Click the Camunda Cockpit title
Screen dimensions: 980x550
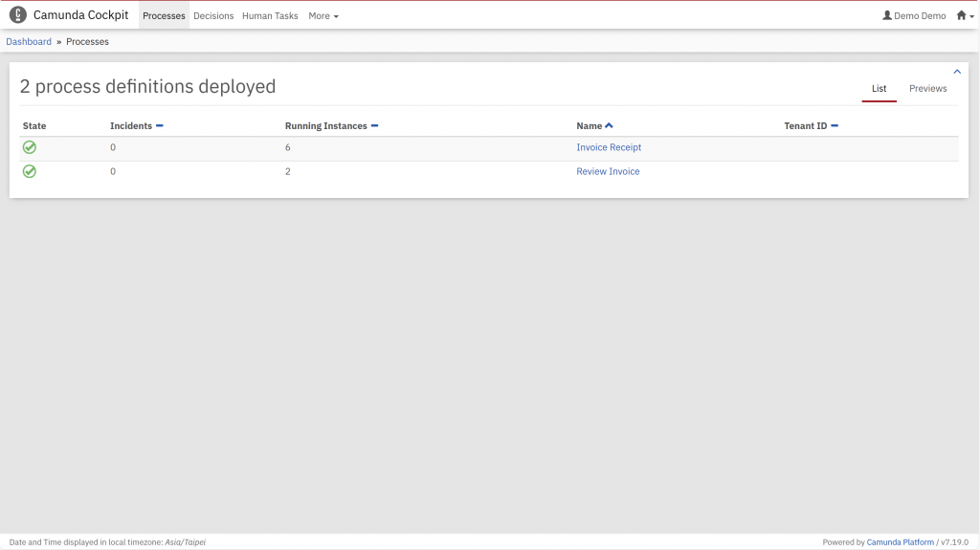pyautogui.click(x=80, y=15)
